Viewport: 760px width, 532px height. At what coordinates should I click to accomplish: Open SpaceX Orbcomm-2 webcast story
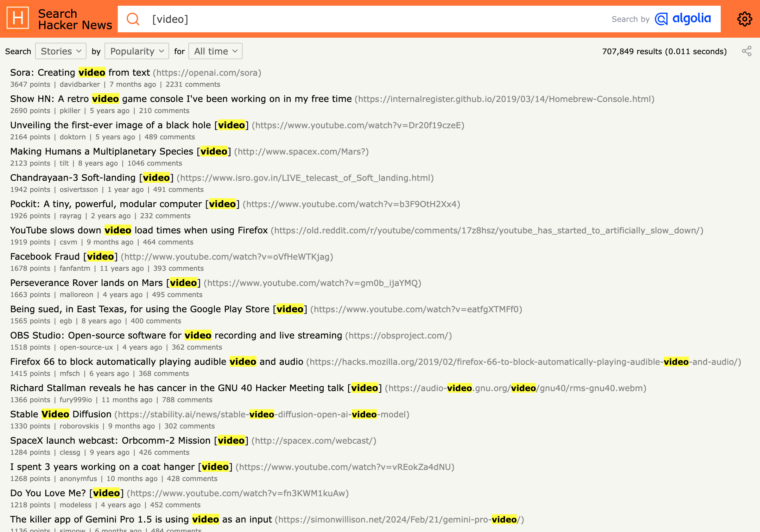(129, 440)
